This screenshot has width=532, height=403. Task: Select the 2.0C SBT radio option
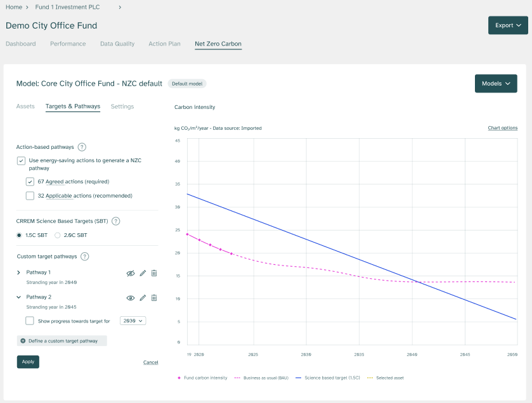pos(58,235)
